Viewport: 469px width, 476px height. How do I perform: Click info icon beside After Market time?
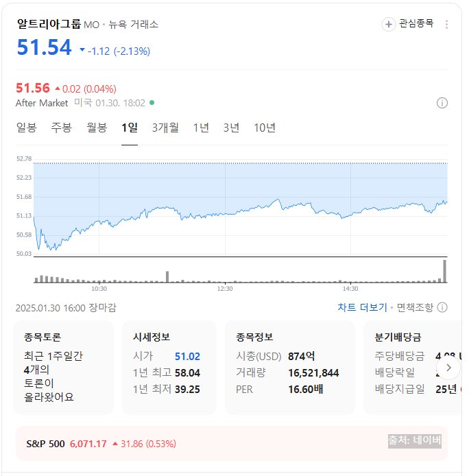point(442,103)
